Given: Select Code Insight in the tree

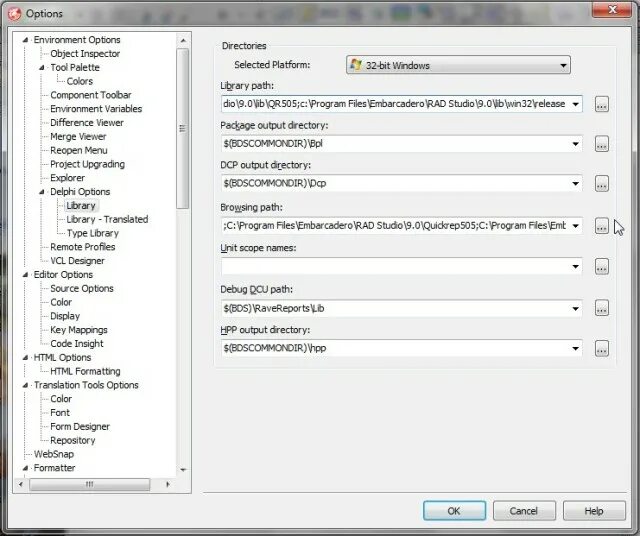Looking at the screenshot, I should click(x=77, y=344).
